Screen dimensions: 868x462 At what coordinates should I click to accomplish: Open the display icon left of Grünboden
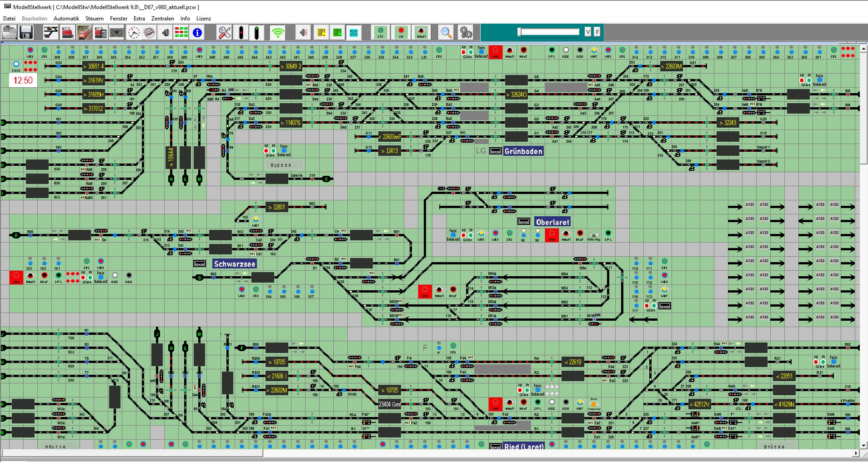pos(495,151)
